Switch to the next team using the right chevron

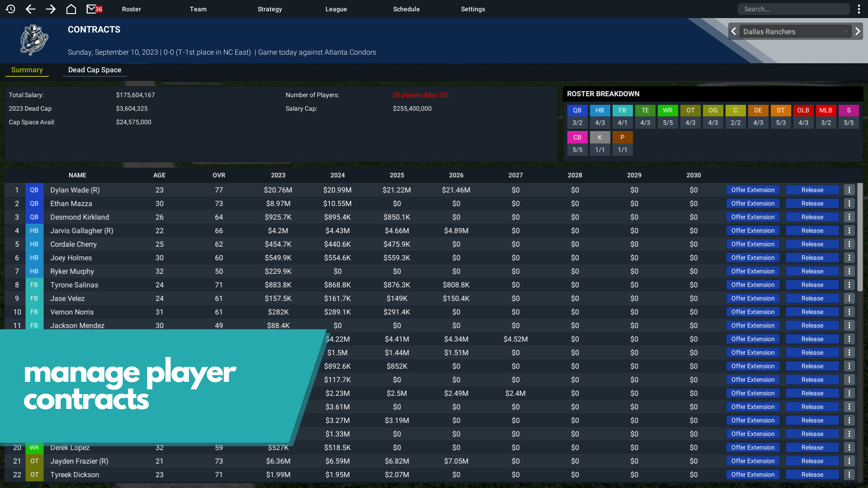coord(857,32)
